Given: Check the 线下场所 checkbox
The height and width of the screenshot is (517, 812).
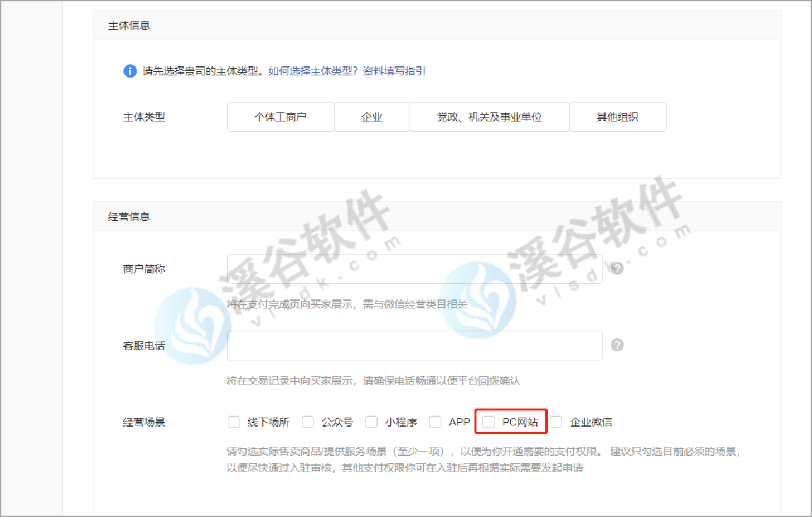Looking at the screenshot, I should tap(234, 422).
